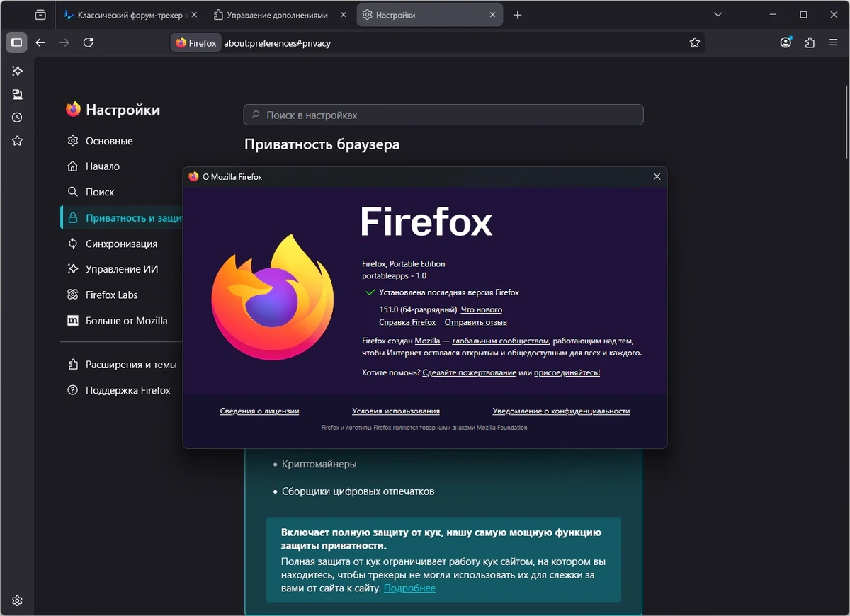Click version 151.0 (64-разрядный) text
The width and height of the screenshot is (850, 616).
click(418, 309)
